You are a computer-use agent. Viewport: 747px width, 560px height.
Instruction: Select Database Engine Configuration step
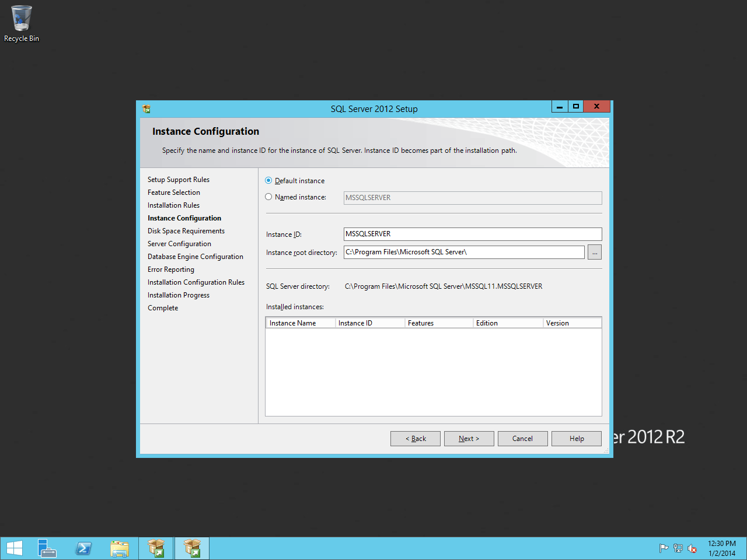(x=196, y=257)
